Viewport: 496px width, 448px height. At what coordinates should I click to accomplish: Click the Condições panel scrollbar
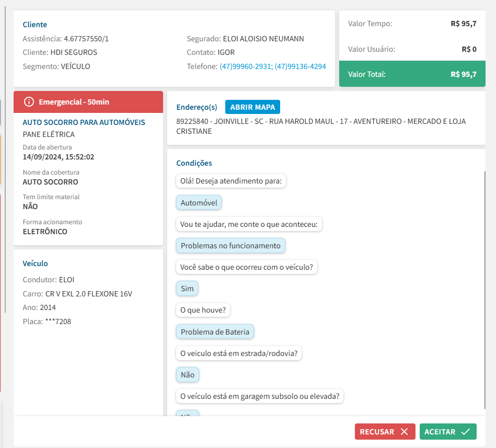click(485, 288)
